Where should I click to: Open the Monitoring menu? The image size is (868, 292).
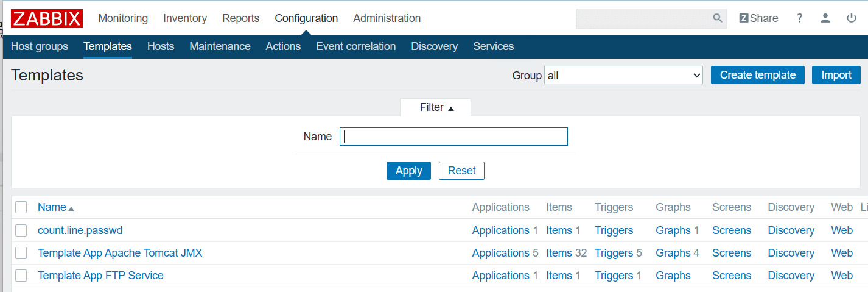pos(123,18)
